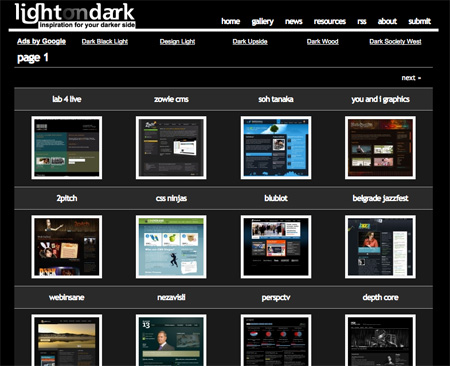Open the Dark Upside ad link
This screenshot has width=450, height=366.
coord(250,42)
